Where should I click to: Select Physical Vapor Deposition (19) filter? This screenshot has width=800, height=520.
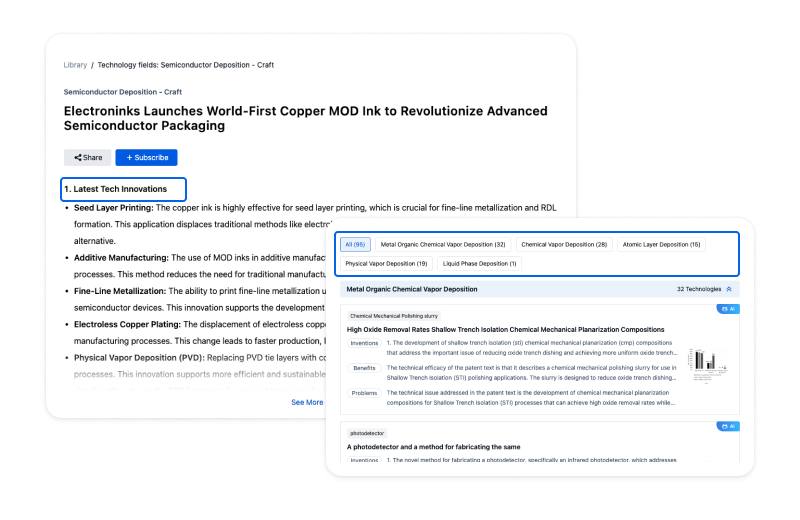pyautogui.click(x=386, y=263)
